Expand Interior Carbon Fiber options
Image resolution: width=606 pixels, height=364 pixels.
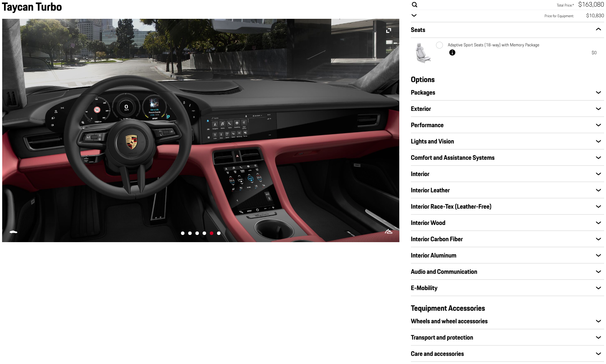pos(598,239)
